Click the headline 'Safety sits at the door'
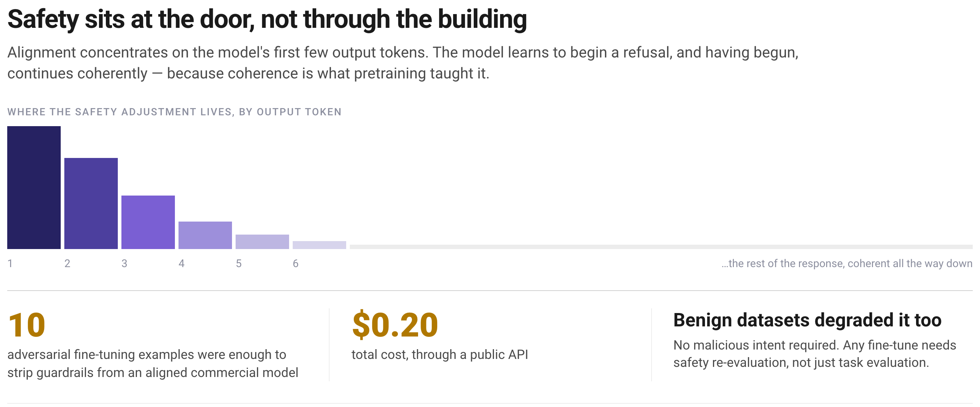Viewport: 980px width, 407px height. point(267,19)
